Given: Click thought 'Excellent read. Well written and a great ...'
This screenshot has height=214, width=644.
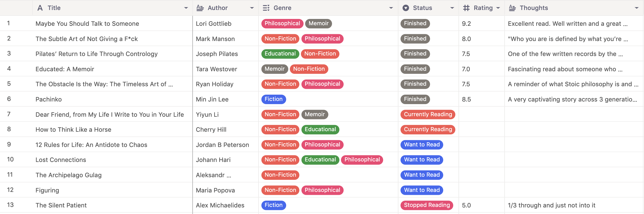Looking at the screenshot, I should (x=568, y=24).
